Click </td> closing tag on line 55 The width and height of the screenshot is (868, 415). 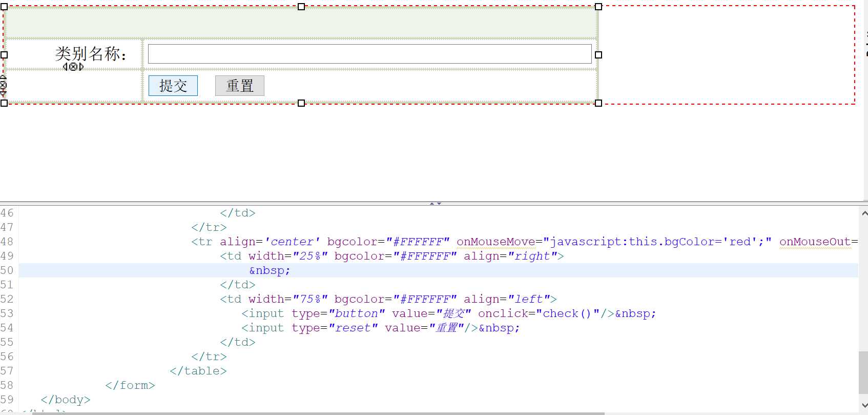click(x=238, y=342)
